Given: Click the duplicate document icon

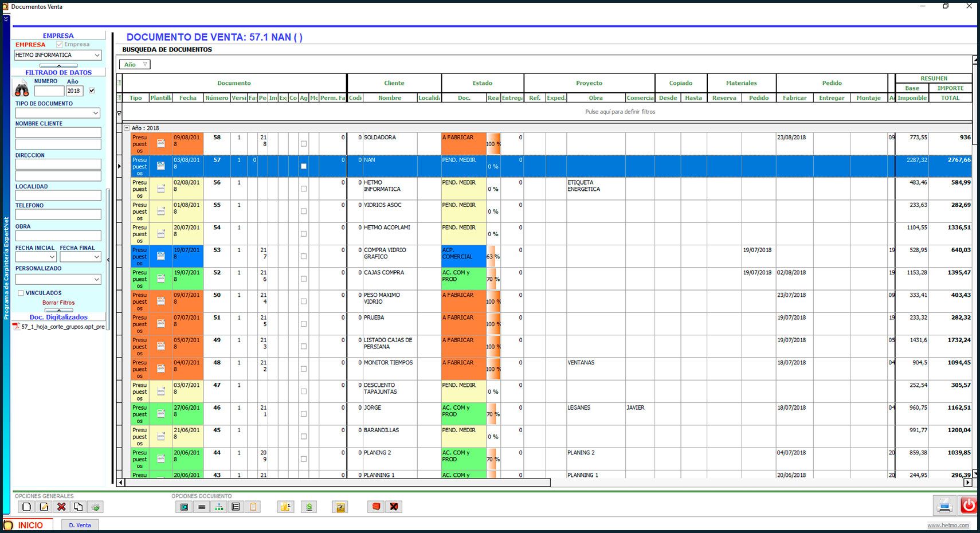Looking at the screenshot, I should click(79, 507).
